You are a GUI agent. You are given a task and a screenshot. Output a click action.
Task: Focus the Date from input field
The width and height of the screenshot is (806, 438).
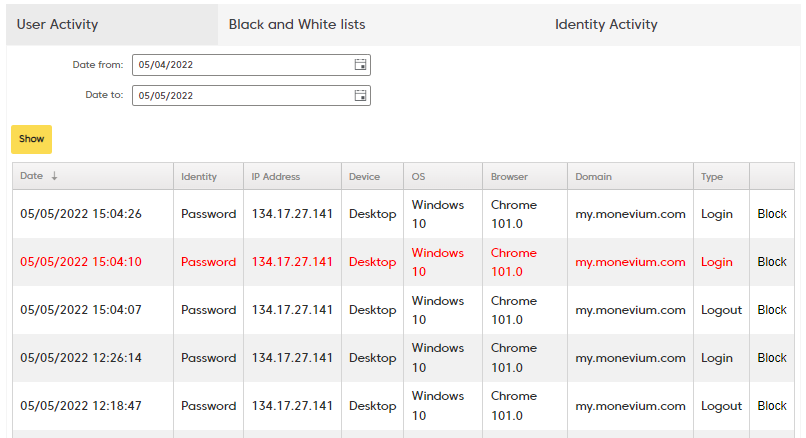coord(251,65)
